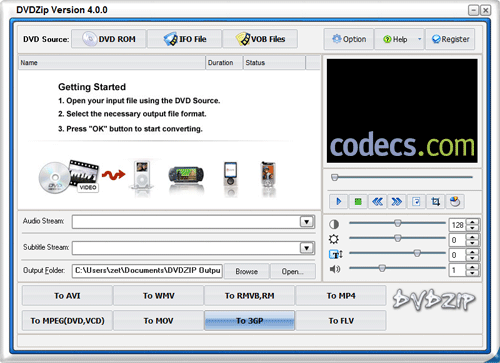Click the contrast slider handle
The height and width of the screenshot is (363, 500).
(397, 223)
